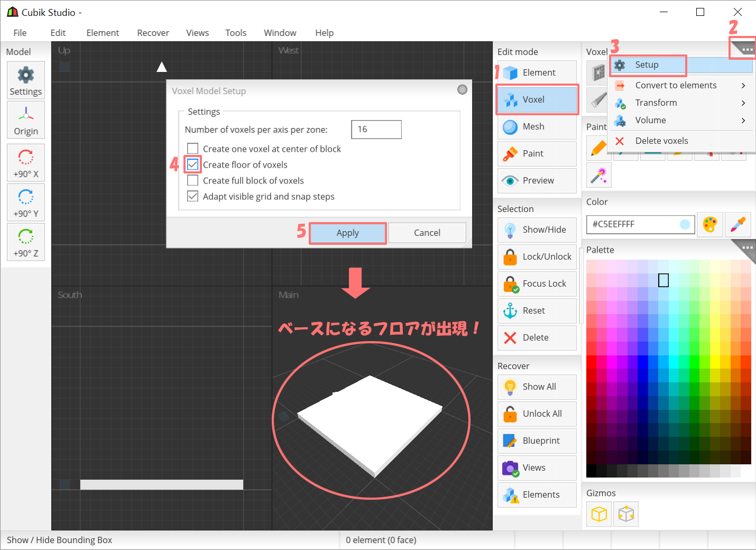Activate the Paint mode
The height and width of the screenshot is (550, 756).
tap(537, 153)
